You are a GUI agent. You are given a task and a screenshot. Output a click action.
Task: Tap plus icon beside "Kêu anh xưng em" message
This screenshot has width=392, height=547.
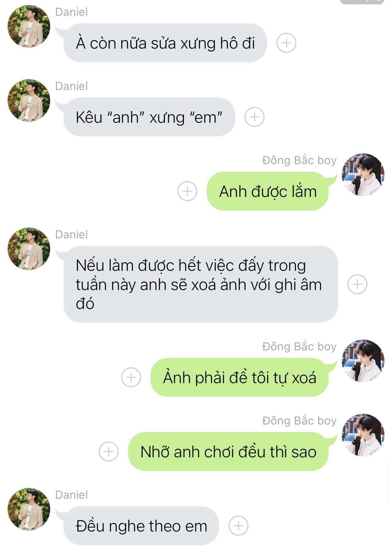[x=254, y=117]
